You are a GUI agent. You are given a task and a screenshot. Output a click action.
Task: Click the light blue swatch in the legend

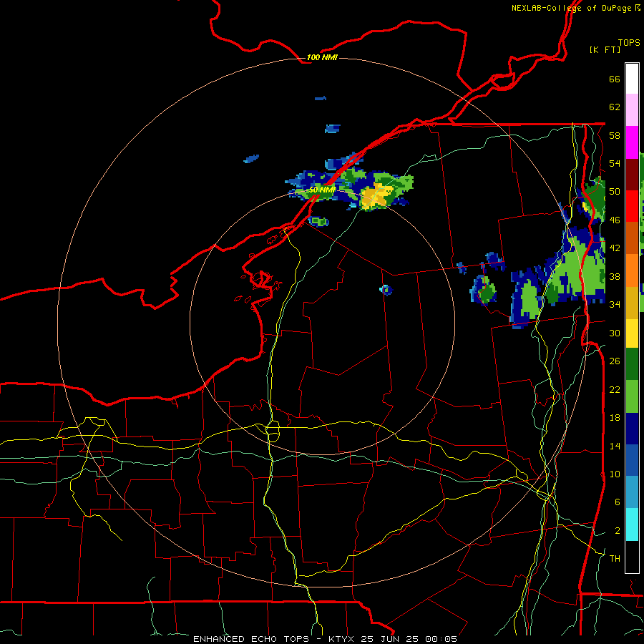[632, 492]
